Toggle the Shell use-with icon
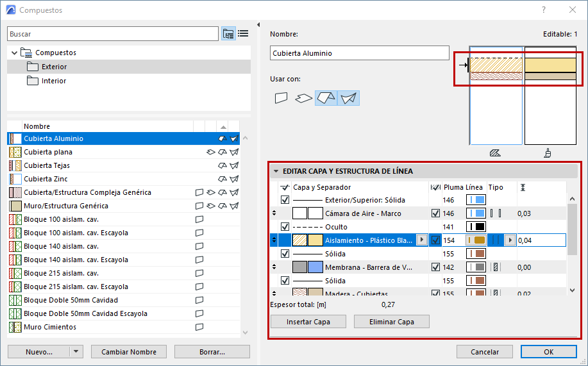 [x=348, y=98]
